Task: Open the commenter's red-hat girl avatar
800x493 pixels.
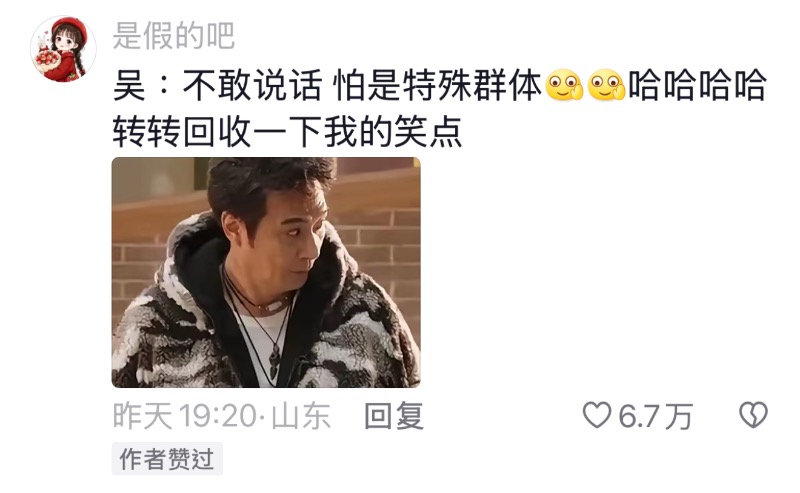Action: click(x=63, y=48)
